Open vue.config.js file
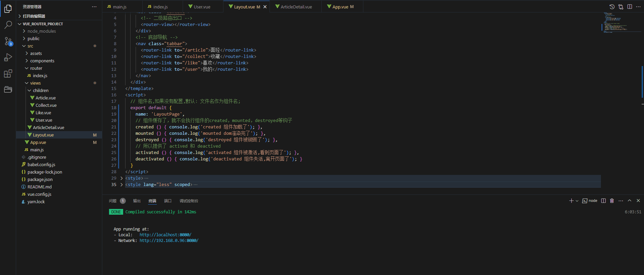644x275 pixels. point(59,194)
